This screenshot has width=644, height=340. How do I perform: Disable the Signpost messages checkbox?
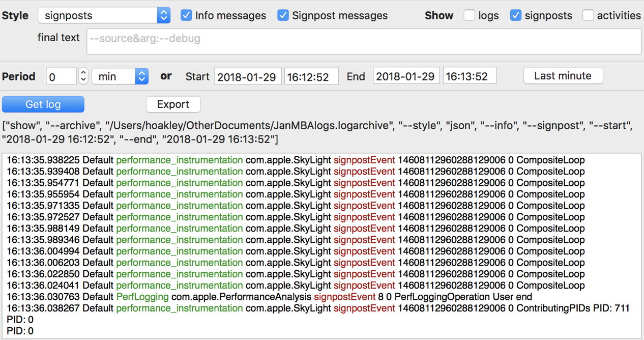pos(283,15)
